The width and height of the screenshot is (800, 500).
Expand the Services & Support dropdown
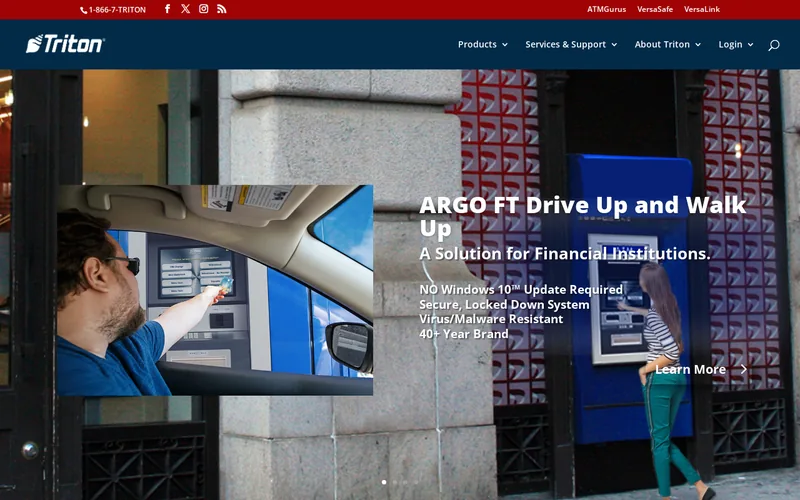(571, 44)
